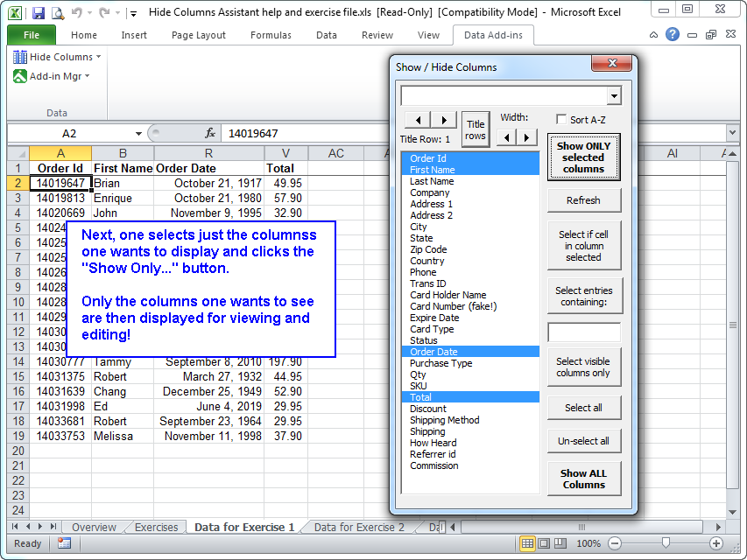This screenshot has height=560, width=747.
Task: Click the macro record icon in status bar
Action: pyautogui.click(x=64, y=543)
